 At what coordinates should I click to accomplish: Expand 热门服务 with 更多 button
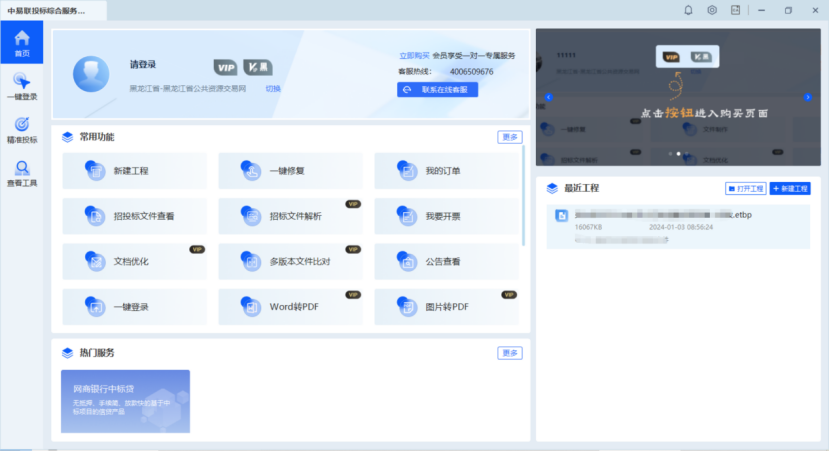click(x=510, y=353)
